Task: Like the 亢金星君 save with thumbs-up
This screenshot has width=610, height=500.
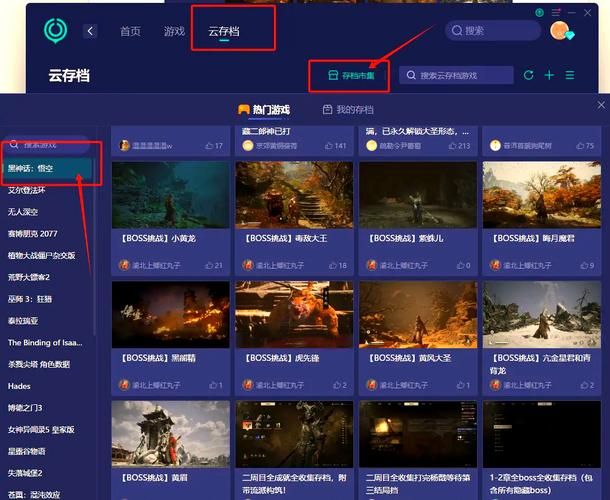Action: (584, 385)
